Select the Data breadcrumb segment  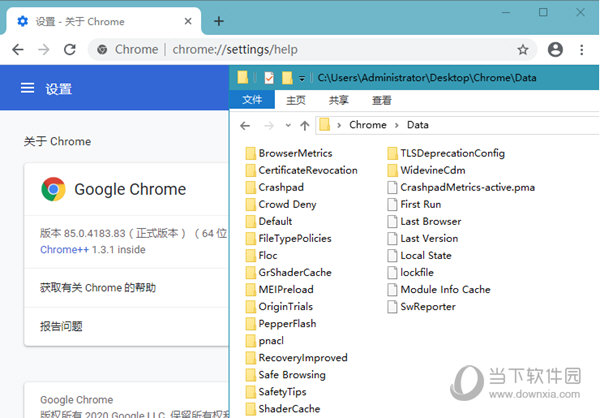coord(417,125)
